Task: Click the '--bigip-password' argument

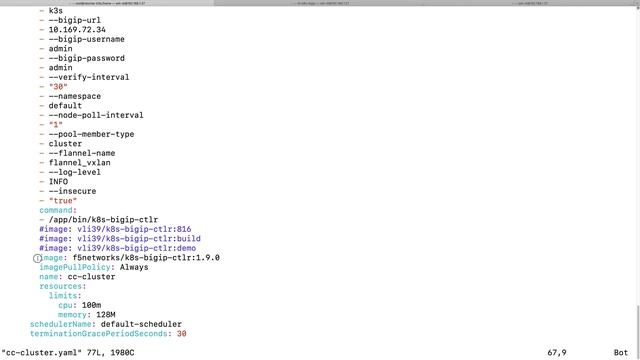Action: point(87,58)
